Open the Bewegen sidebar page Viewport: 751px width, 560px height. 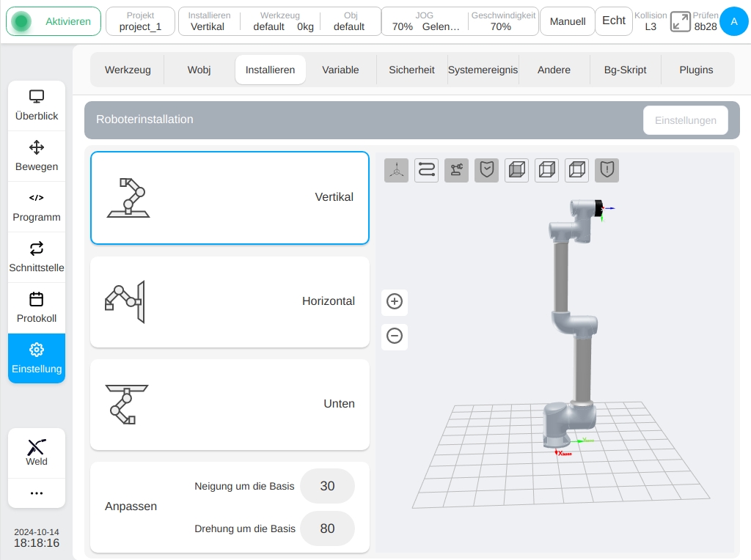click(37, 157)
